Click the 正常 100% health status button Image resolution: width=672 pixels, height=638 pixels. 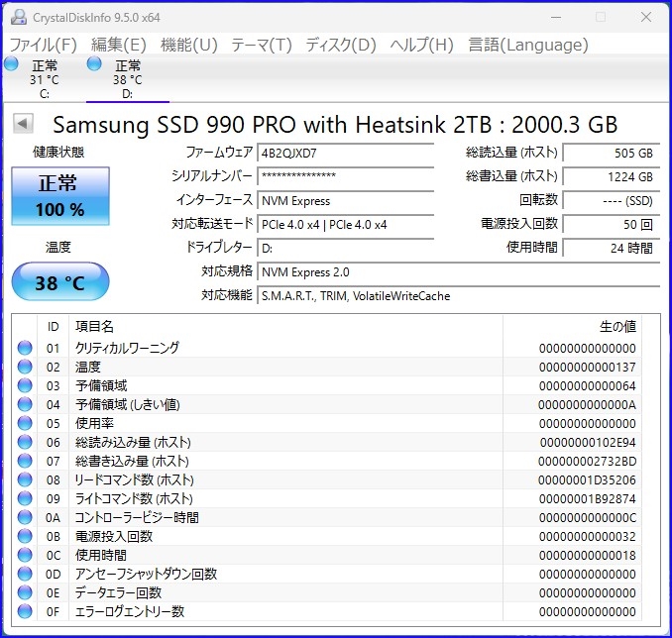click(x=60, y=196)
